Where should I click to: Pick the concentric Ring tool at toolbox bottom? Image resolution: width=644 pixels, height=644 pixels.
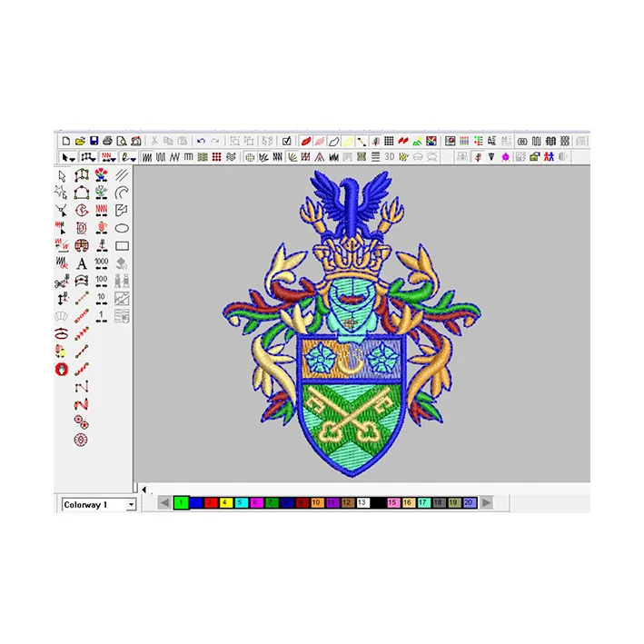81,440
